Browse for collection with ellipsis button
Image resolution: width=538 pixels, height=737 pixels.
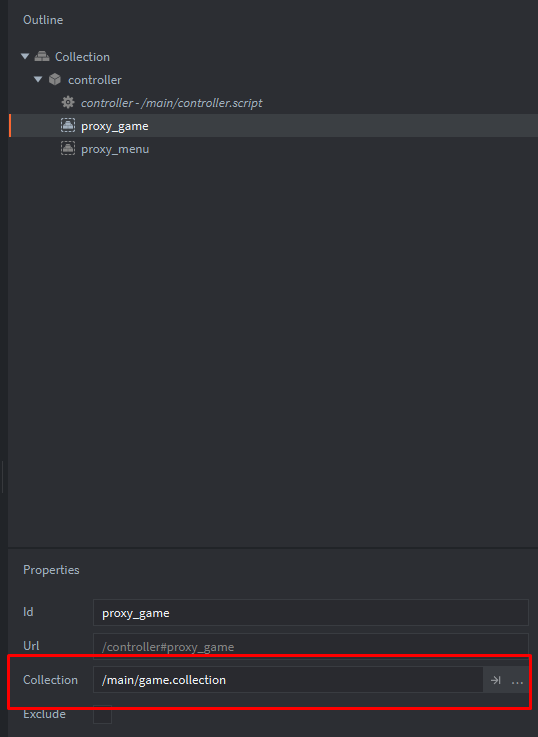coord(517,681)
